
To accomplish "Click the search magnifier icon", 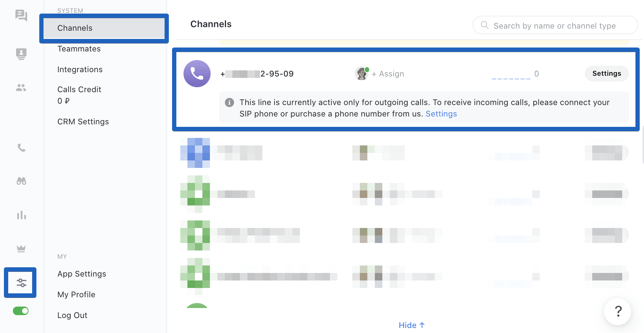I will 484,25.
